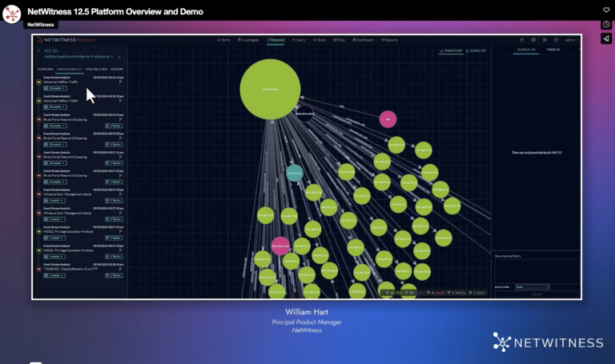
Task: Open the Tasks tab in right panel
Action: tap(553, 50)
